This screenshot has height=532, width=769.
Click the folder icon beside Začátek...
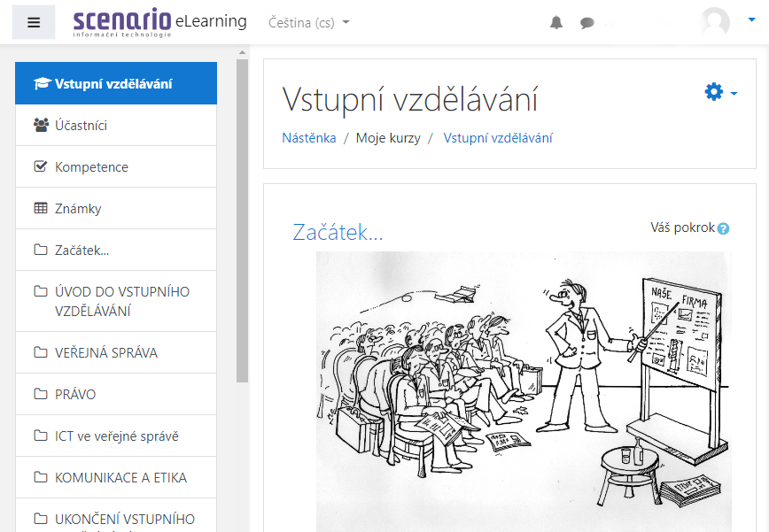(x=39, y=249)
